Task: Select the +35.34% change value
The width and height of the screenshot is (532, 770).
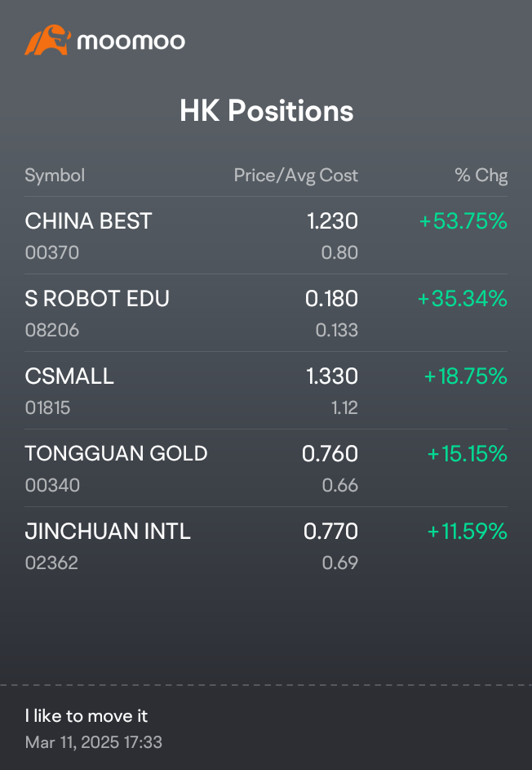Action: coord(463,299)
